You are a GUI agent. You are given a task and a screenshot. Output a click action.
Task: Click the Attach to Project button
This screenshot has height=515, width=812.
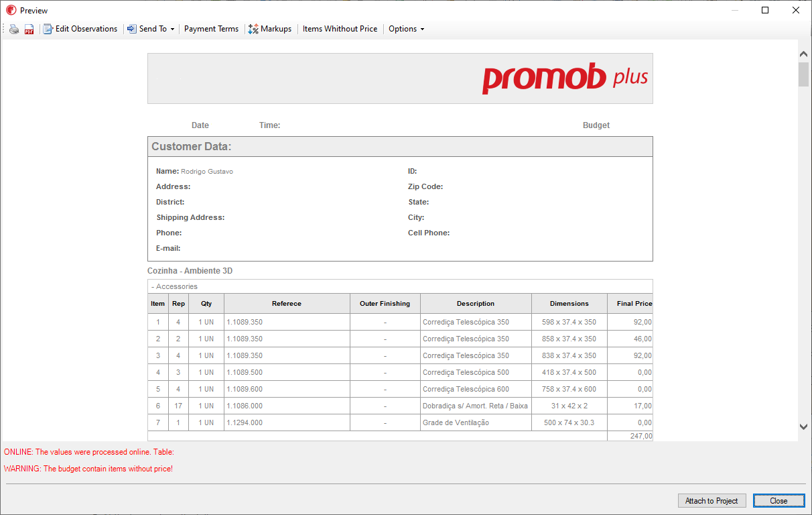tap(712, 501)
